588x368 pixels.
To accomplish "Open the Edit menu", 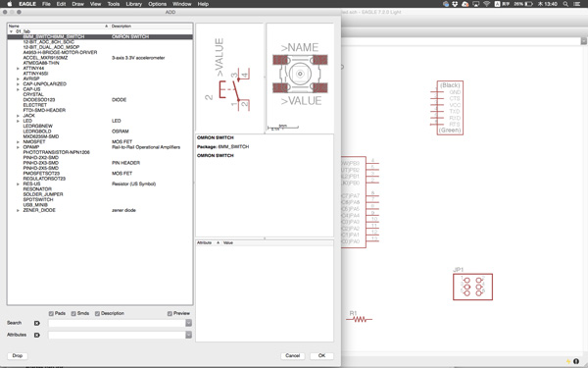I will (x=61, y=4).
